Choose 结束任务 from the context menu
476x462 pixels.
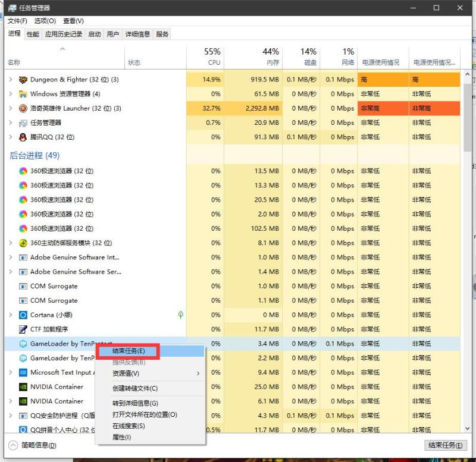[x=127, y=351]
